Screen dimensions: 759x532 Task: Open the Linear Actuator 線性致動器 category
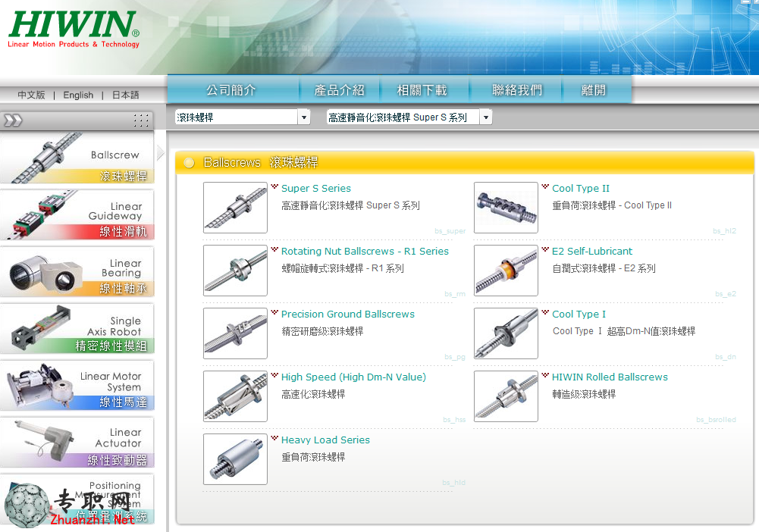point(77,443)
